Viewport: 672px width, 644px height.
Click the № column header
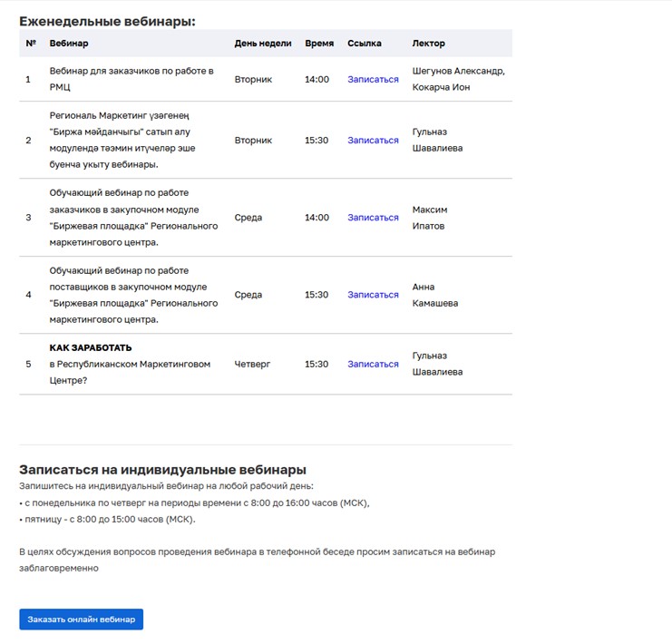31,44
